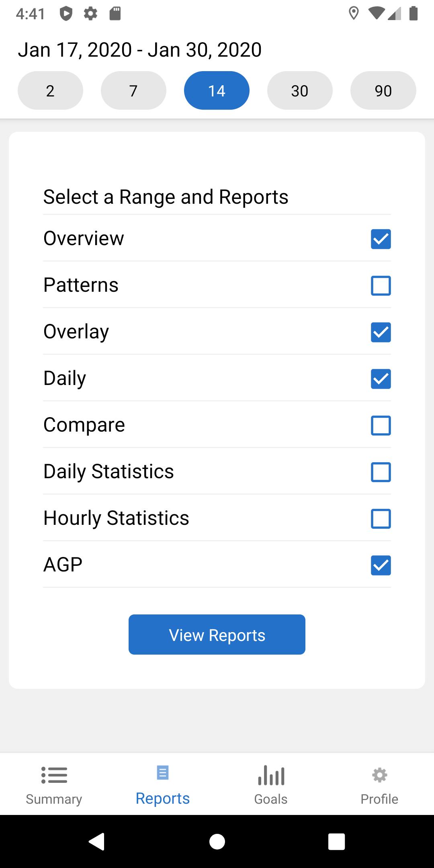Toggle the Daily Statistics checkbox
Viewport: 434px width, 868px height.
[x=381, y=472]
